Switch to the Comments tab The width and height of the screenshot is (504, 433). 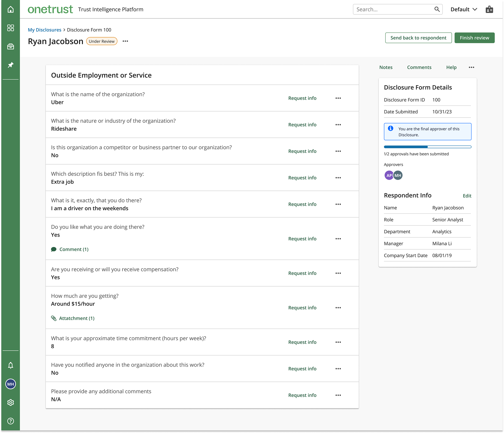[x=419, y=67]
